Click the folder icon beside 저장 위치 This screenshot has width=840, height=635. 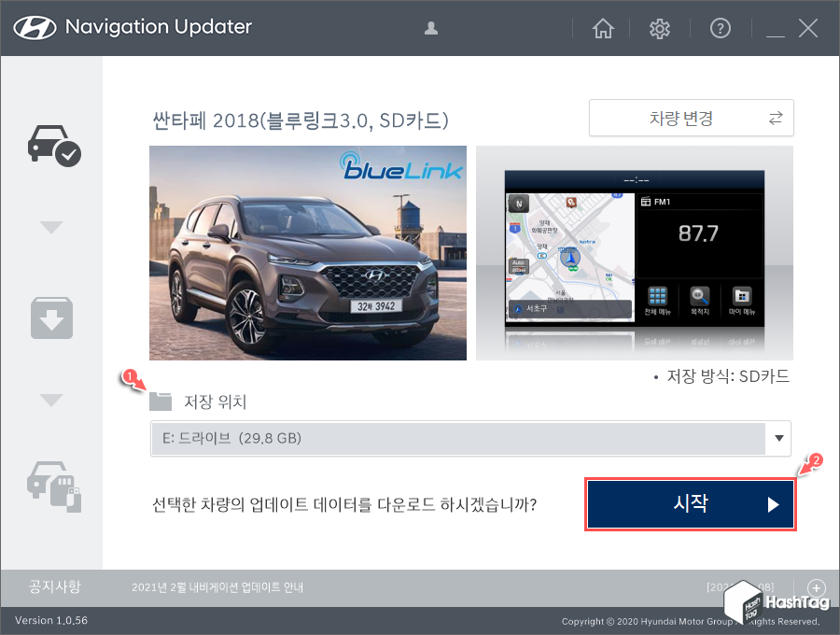coord(160,400)
